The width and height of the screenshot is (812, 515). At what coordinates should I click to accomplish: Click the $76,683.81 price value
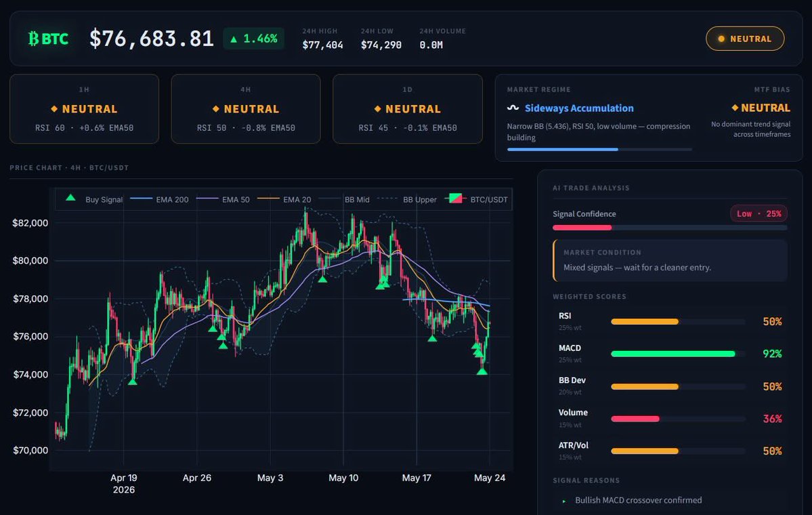click(152, 39)
